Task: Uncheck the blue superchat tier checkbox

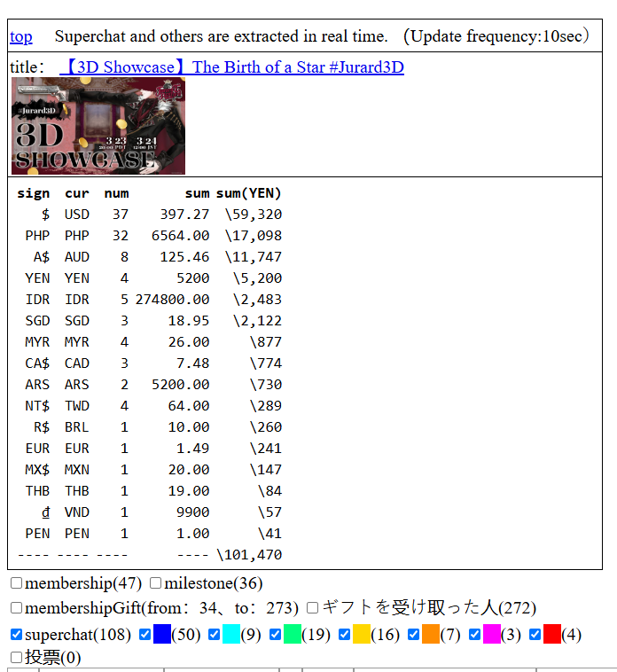Action: 144,634
